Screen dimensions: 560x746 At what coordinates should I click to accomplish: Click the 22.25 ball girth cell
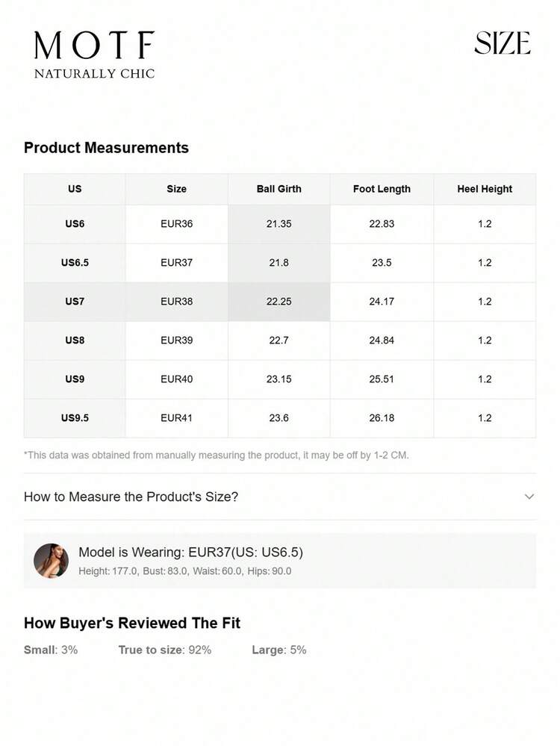coord(279,302)
